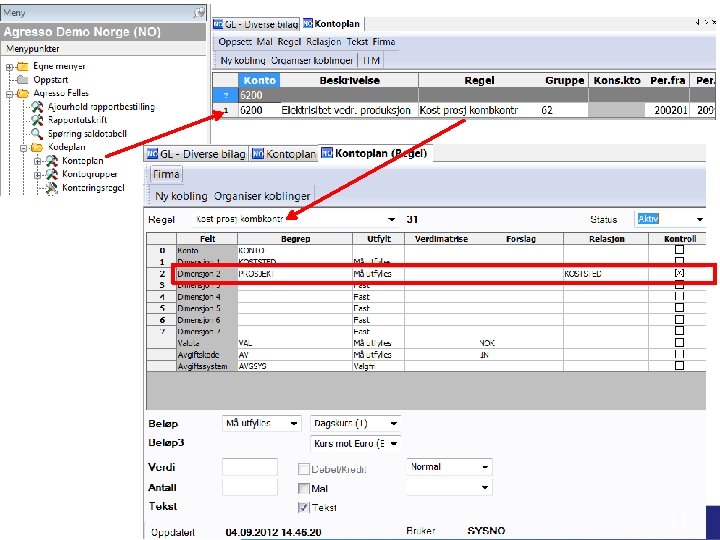720x540 pixels.
Task: Expand the Kontoplan tree node
Action: pos(38,161)
